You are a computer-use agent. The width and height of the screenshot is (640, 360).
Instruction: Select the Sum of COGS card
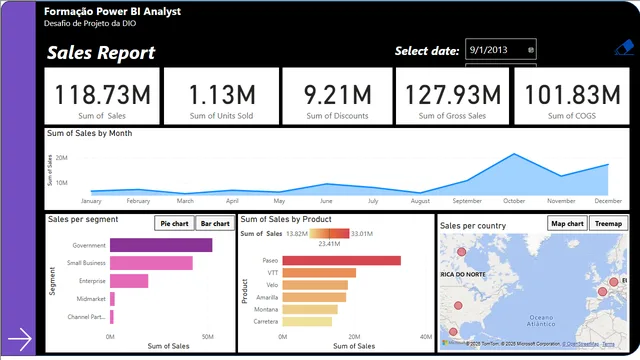[x=571, y=96]
